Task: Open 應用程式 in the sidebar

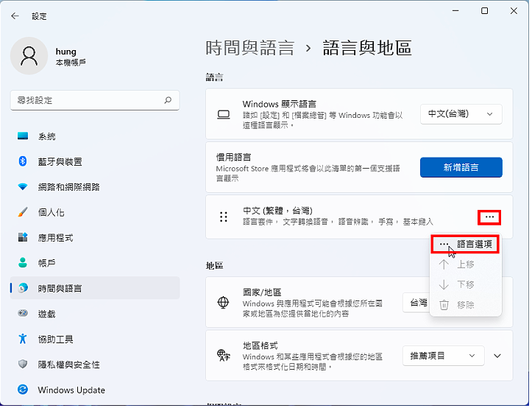Action: click(95, 238)
